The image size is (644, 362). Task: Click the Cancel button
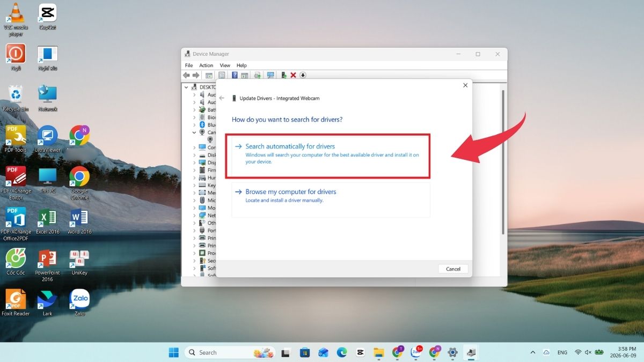453,269
